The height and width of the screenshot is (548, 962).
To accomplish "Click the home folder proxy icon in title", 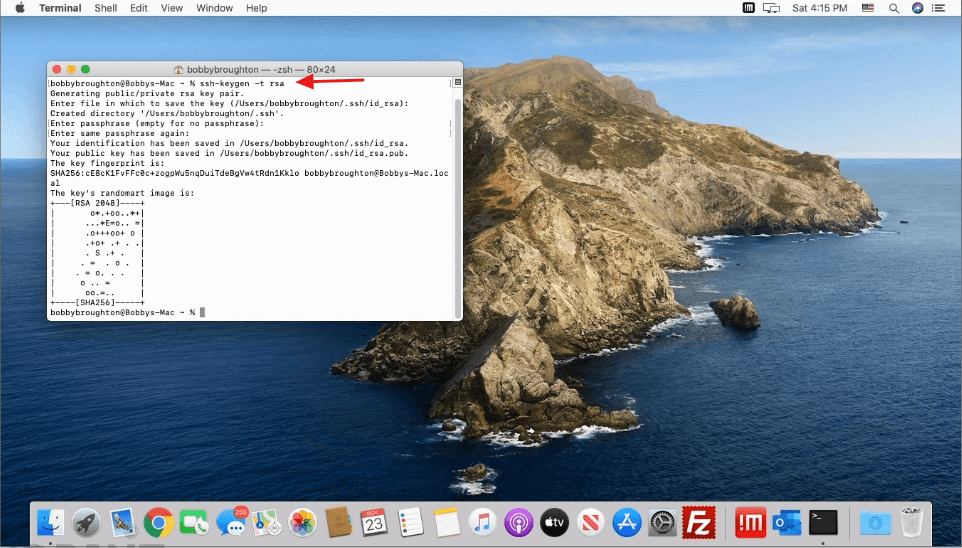I will (179, 69).
